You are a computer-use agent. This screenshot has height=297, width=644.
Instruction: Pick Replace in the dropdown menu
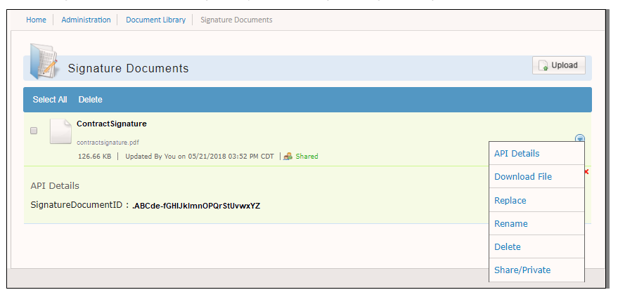click(x=536, y=200)
